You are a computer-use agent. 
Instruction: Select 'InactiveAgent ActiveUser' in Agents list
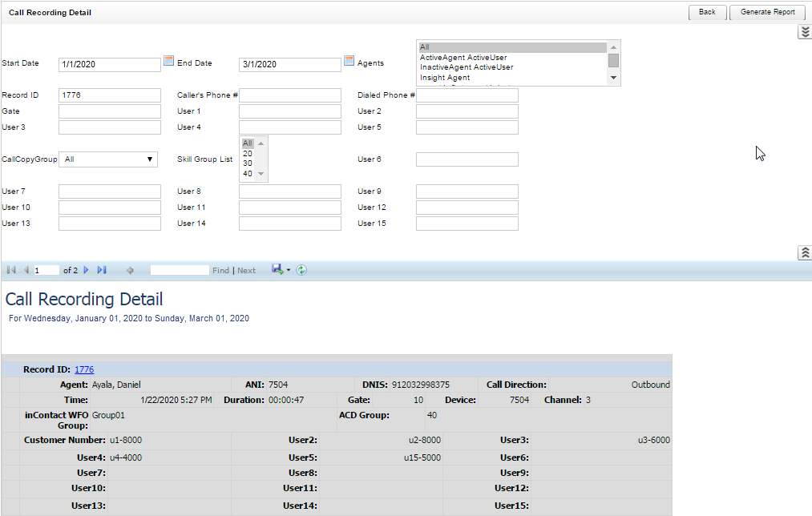(467, 67)
